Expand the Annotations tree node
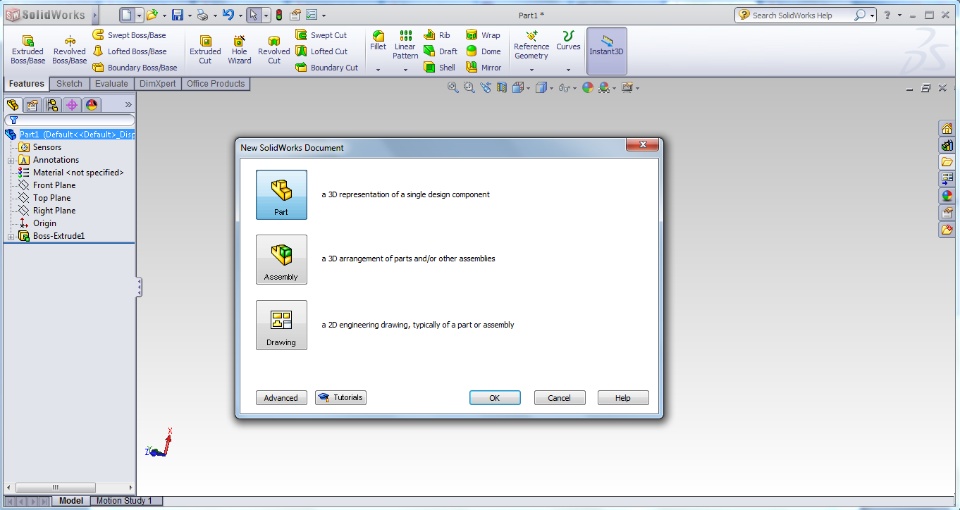Screen dimensions: 960x510 click(10, 160)
